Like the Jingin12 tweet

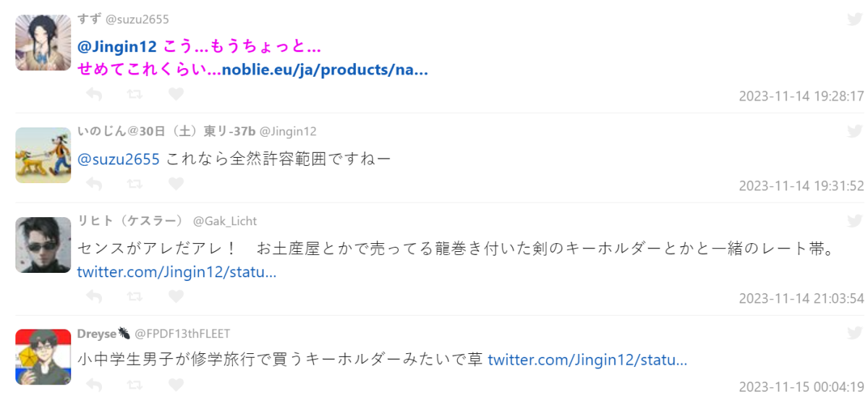[176, 184]
